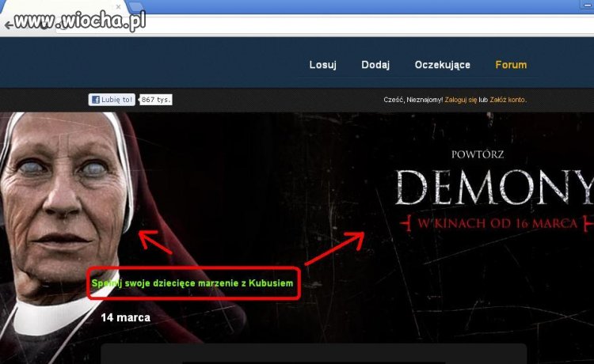Click the Facebook Lubię to! button
Image resolution: width=594 pixels, height=364 pixels.
112,100
